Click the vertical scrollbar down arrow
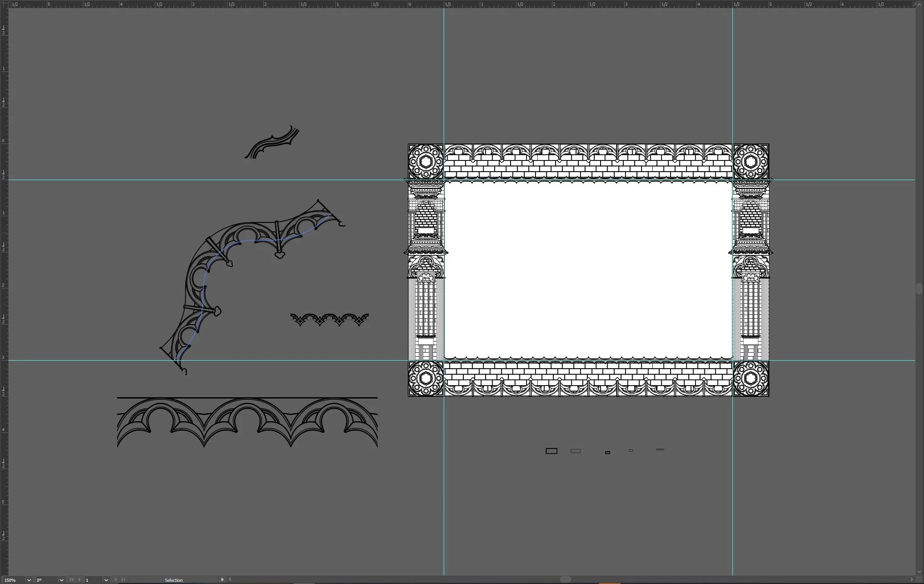 coord(919,572)
